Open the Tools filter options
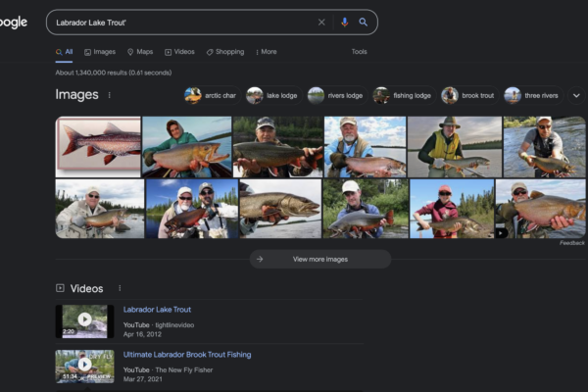The height and width of the screenshot is (392, 588). click(x=359, y=52)
